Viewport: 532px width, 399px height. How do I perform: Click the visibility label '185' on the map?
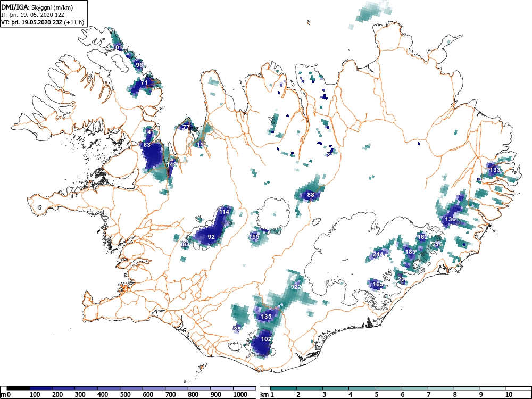[x=411, y=252]
